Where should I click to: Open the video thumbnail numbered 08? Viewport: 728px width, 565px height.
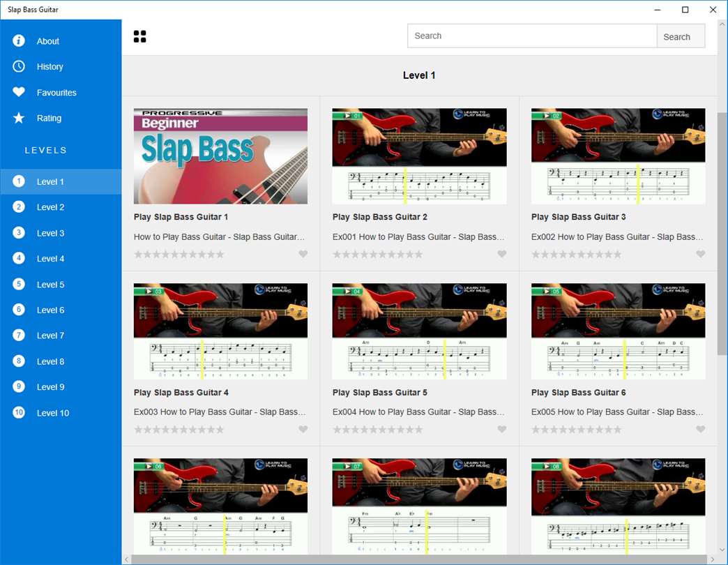[x=619, y=506]
